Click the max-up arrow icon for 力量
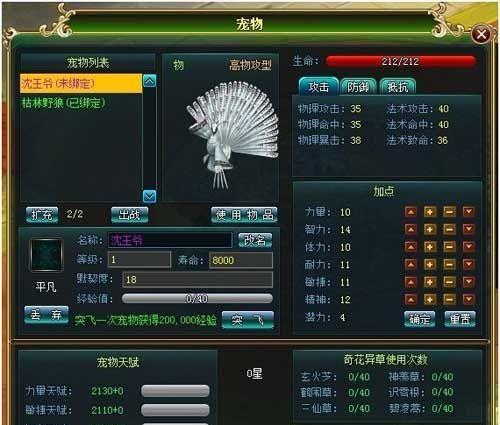Viewport: 500px width, 425px height. point(411,212)
